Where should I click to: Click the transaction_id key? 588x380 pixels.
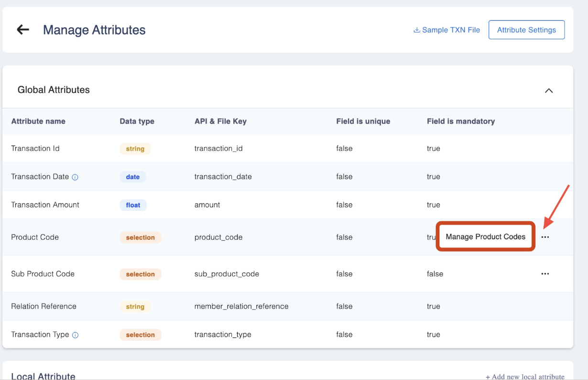point(218,148)
